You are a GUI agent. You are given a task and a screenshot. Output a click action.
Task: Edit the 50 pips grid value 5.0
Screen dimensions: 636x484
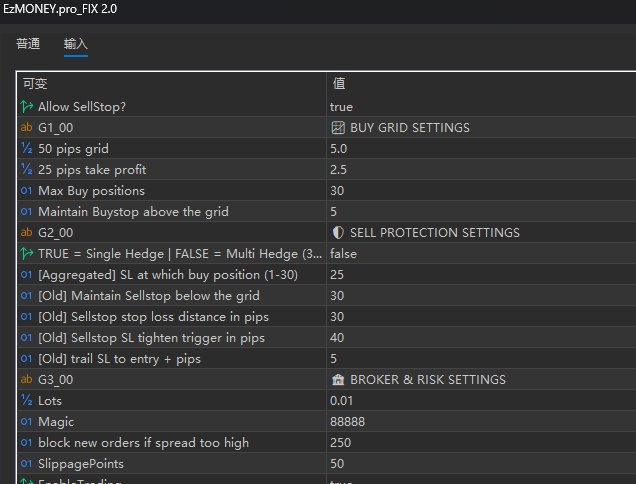[x=339, y=149]
